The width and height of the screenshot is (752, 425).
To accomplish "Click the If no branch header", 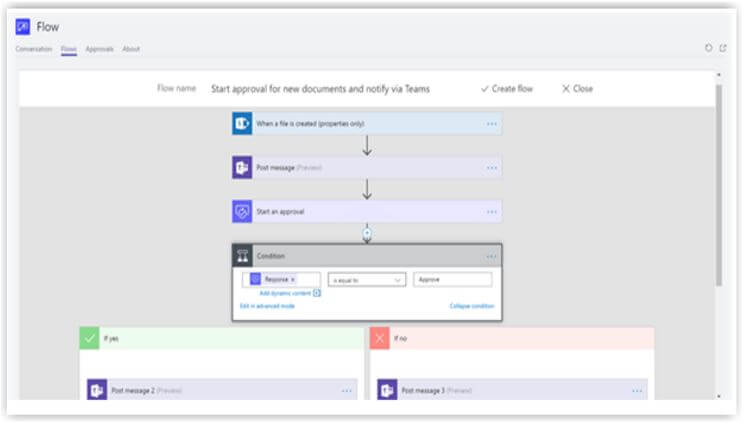I will (x=512, y=338).
